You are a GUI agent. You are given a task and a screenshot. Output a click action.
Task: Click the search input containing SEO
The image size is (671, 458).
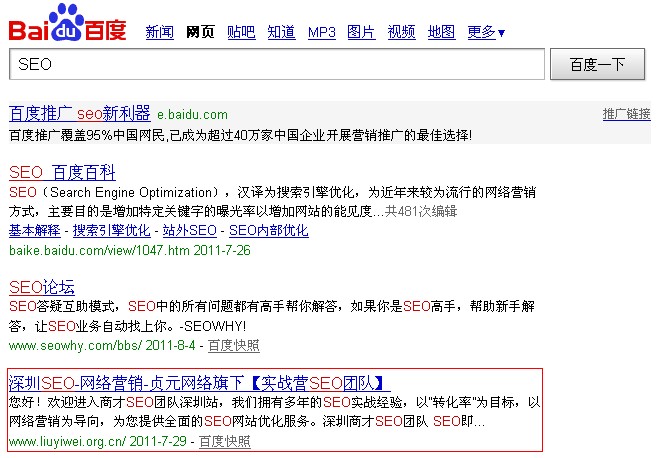pyautogui.click(x=277, y=64)
